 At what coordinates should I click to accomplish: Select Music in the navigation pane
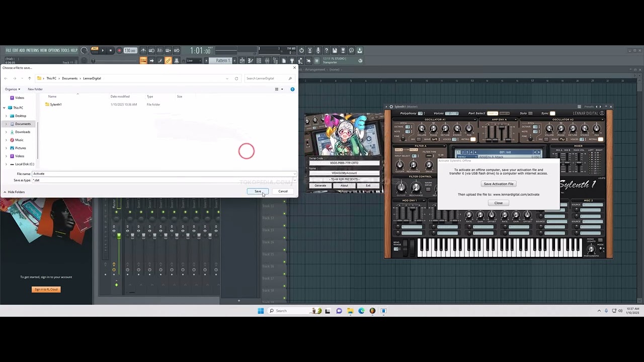pyautogui.click(x=19, y=140)
